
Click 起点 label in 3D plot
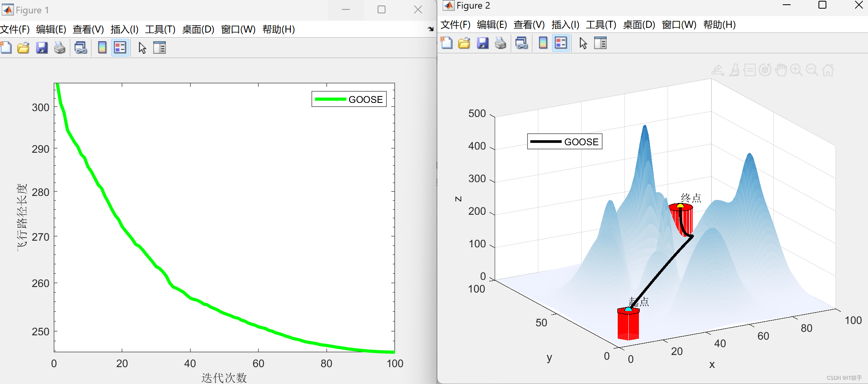639,302
